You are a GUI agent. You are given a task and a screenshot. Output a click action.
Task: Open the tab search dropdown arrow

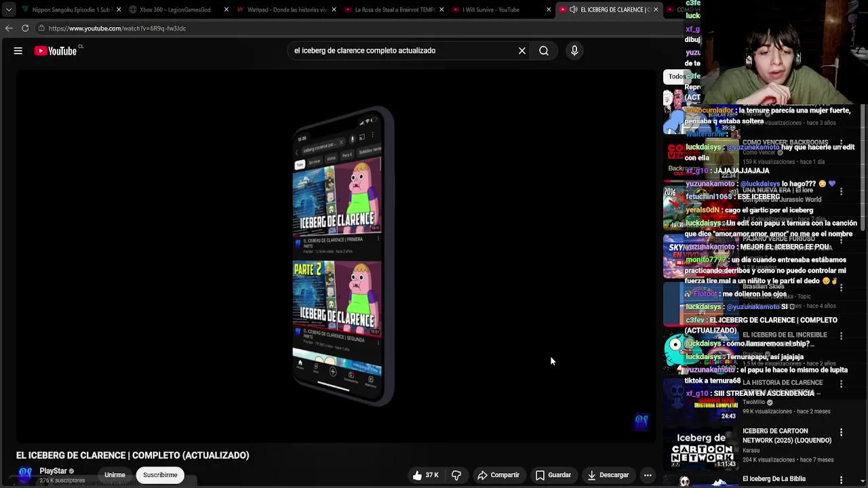tap(9, 9)
